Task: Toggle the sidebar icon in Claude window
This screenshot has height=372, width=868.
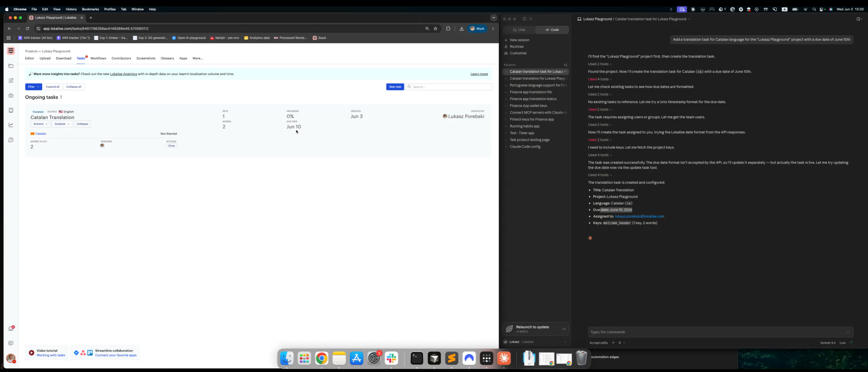Action: 525,19
